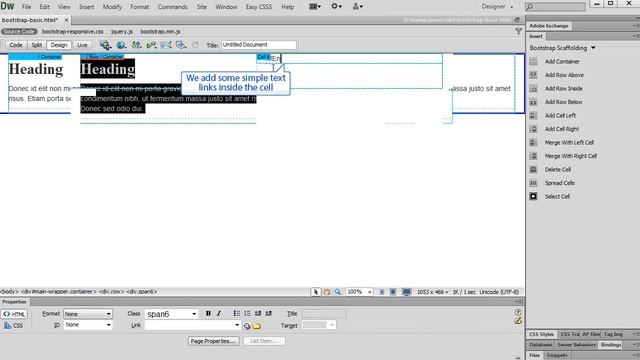The height and width of the screenshot is (360, 640).
Task: Click the Merge With Right Cell icon
Action: point(533,156)
